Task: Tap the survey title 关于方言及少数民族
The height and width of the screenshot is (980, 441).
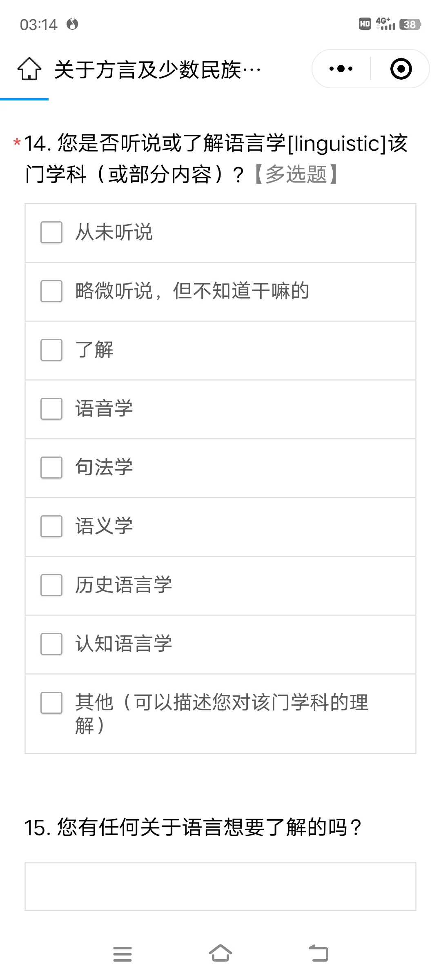Action: (x=157, y=70)
